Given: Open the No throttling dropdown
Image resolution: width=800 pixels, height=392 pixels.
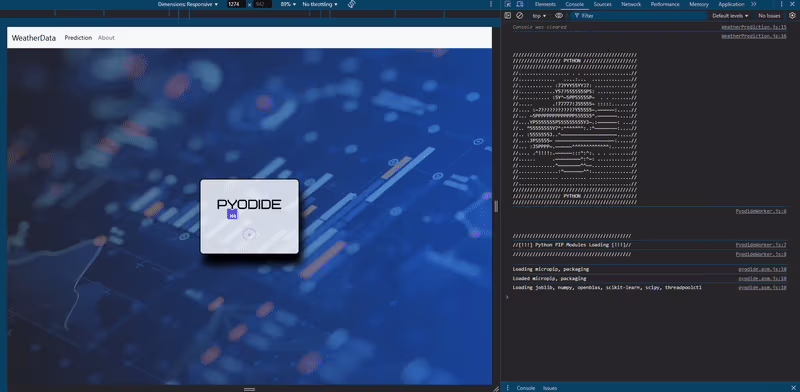Looking at the screenshot, I should coord(320,4).
